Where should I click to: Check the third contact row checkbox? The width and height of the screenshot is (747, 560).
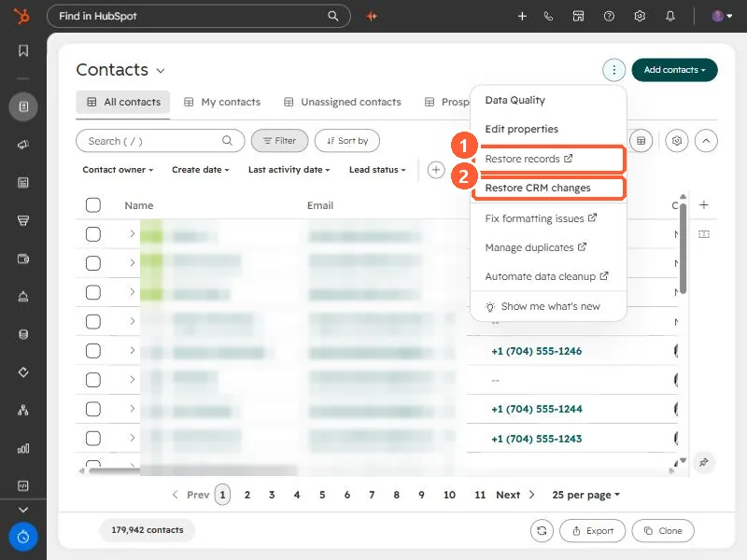pos(92,292)
